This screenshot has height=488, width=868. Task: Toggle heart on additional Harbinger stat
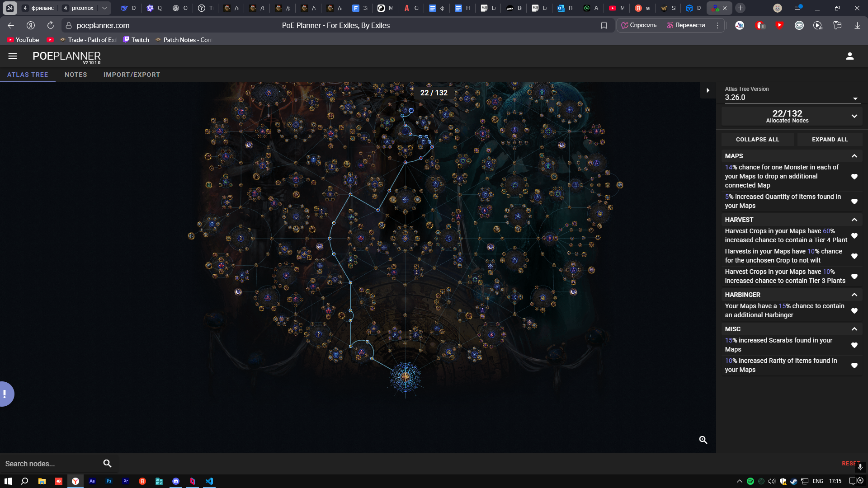click(x=854, y=310)
